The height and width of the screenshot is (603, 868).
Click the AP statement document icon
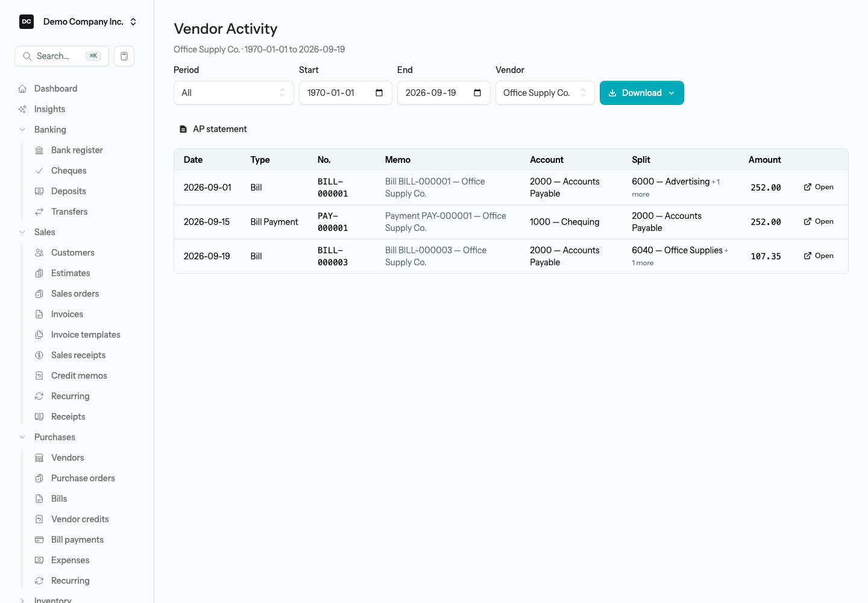(183, 129)
